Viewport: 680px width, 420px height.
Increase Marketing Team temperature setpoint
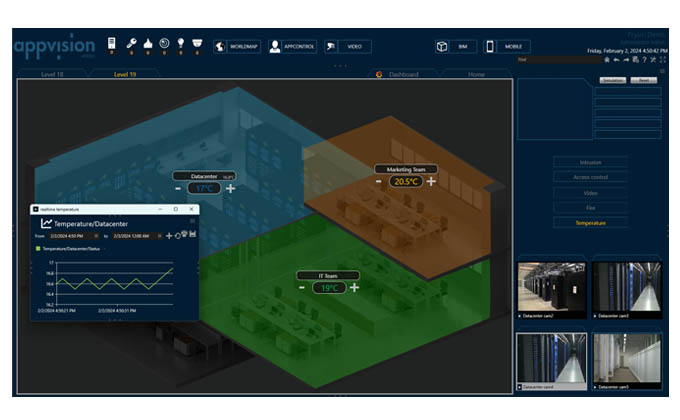(x=431, y=181)
